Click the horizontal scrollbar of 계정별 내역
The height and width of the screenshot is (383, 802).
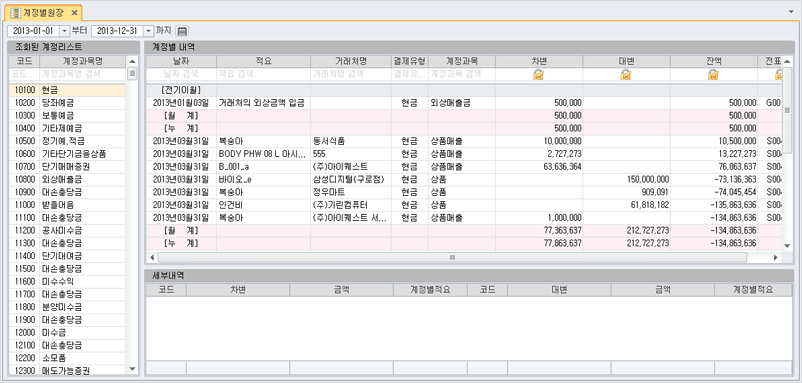pyautogui.click(x=452, y=257)
